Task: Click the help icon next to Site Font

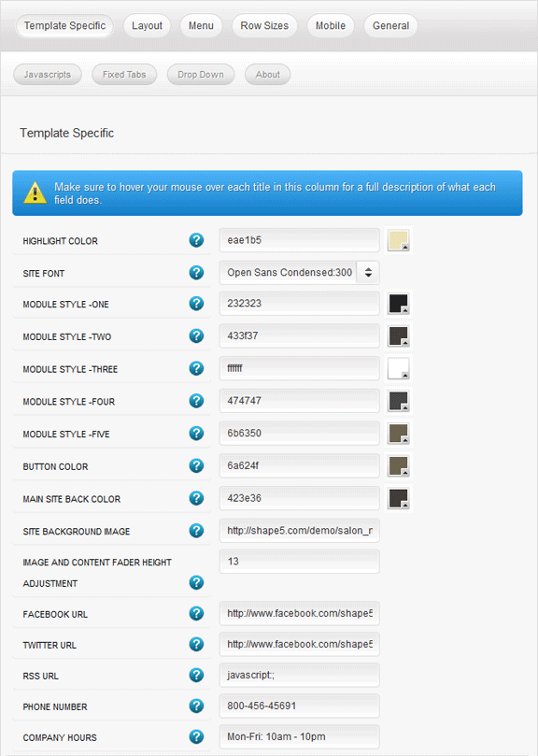Action: click(196, 273)
